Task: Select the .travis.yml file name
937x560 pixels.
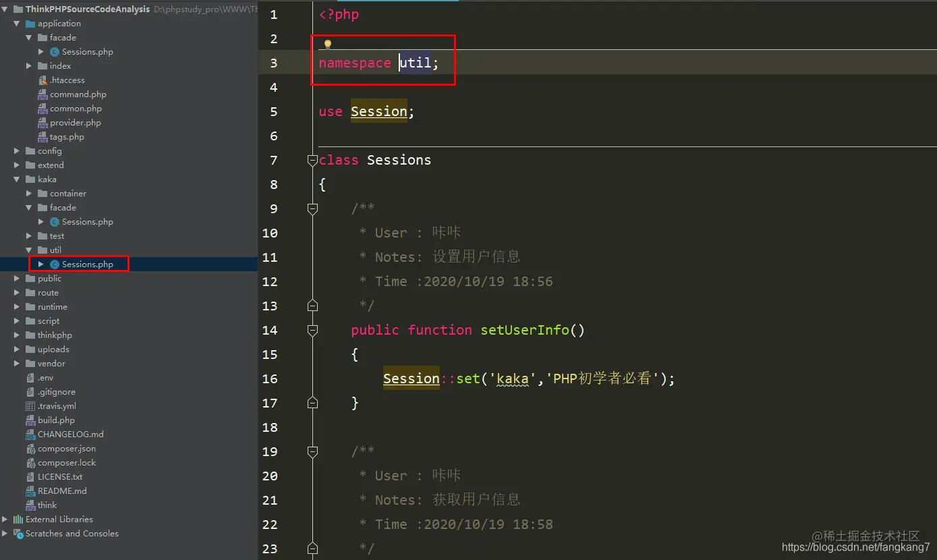Action: (57, 406)
